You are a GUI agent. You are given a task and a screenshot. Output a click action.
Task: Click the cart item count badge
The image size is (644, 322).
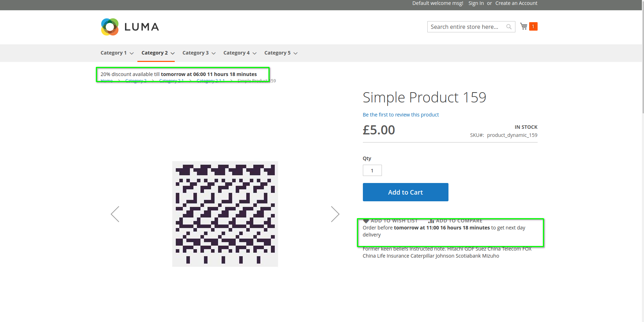(533, 26)
